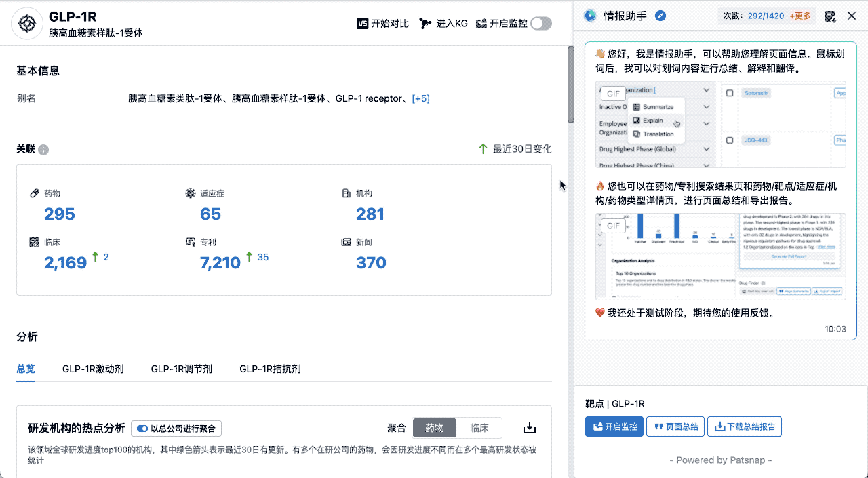Click the assistant export settings icon
Screen dimensions: 868x478
pyautogui.click(x=830, y=16)
